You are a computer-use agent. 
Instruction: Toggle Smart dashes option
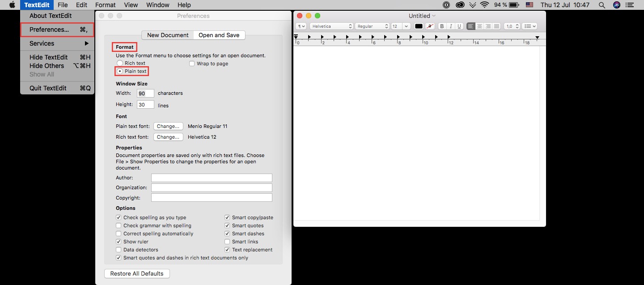(x=227, y=234)
